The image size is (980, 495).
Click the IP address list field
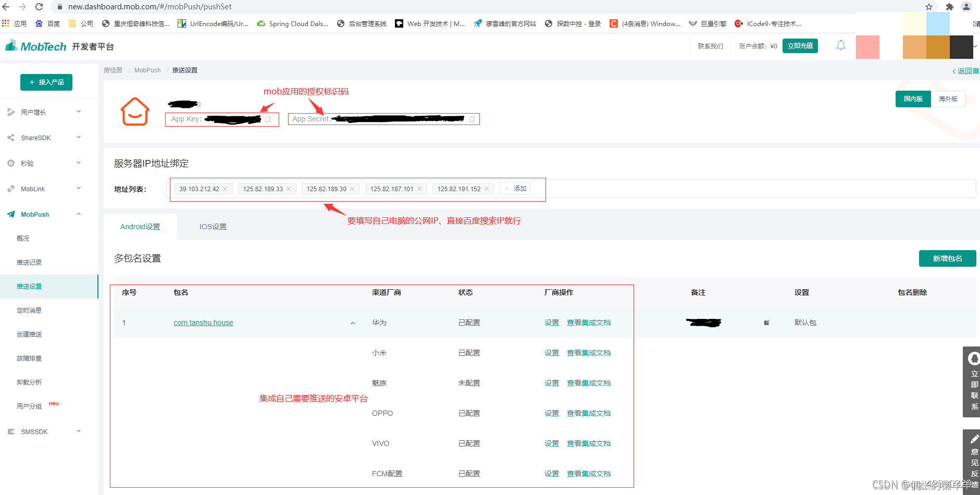tap(571, 189)
